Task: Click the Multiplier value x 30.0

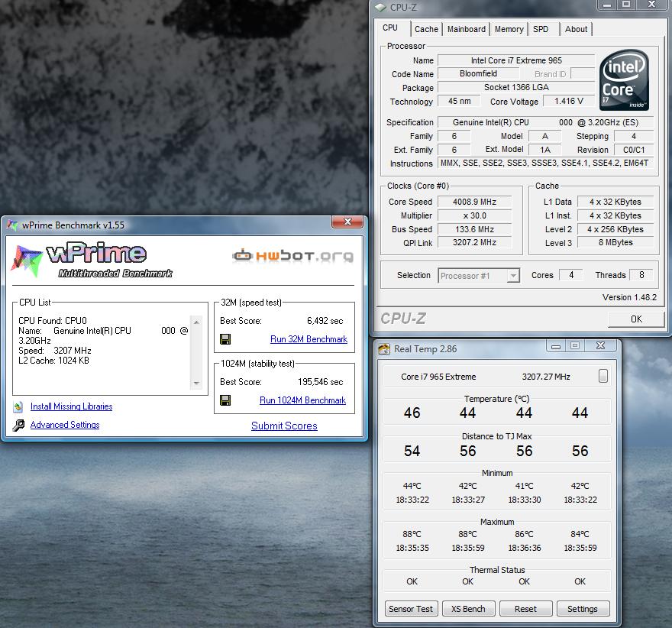Action: click(474, 215)
